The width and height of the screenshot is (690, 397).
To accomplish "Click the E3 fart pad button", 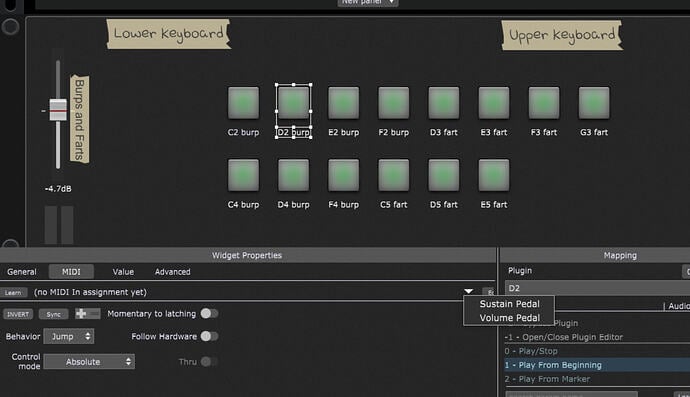I will click(494, 103).
